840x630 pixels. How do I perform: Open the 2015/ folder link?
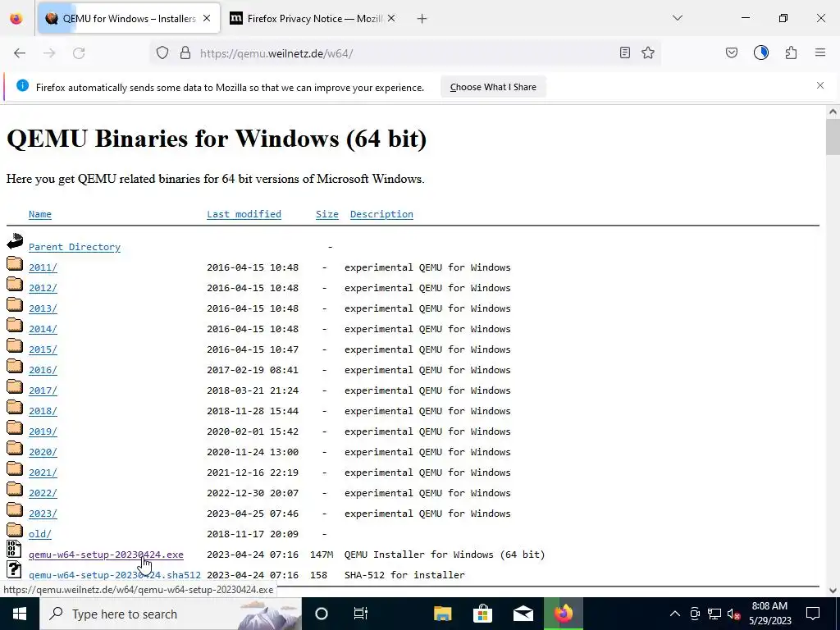tap(43, 349)
